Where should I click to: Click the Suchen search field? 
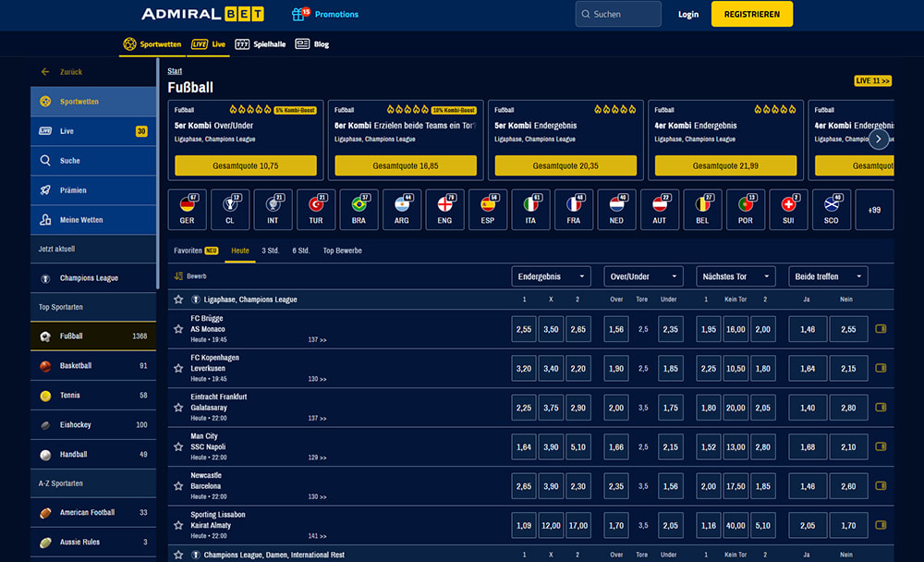click(618, 14)
